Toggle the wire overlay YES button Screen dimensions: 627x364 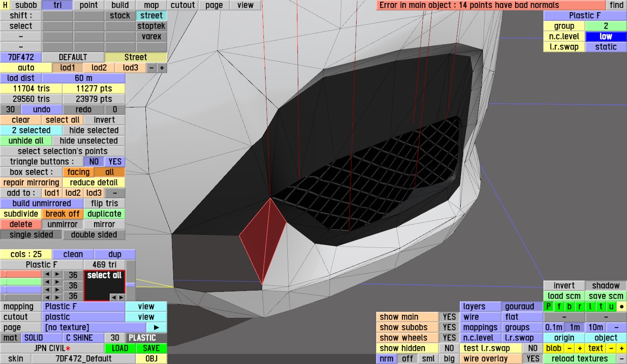(x=533, y=359)
